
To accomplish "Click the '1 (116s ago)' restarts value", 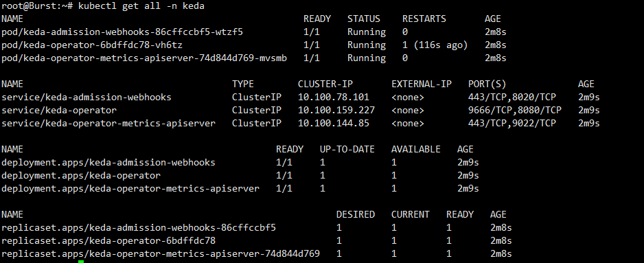I will (x=435, y=45).
